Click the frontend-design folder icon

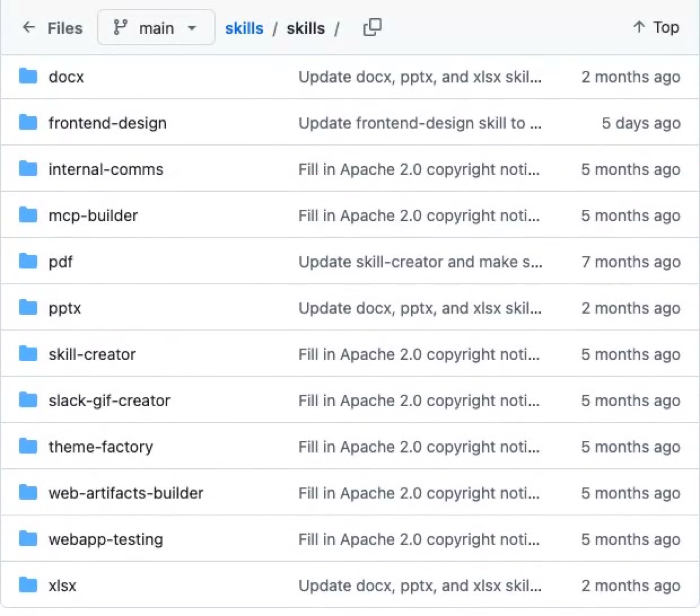pos(28,123)
